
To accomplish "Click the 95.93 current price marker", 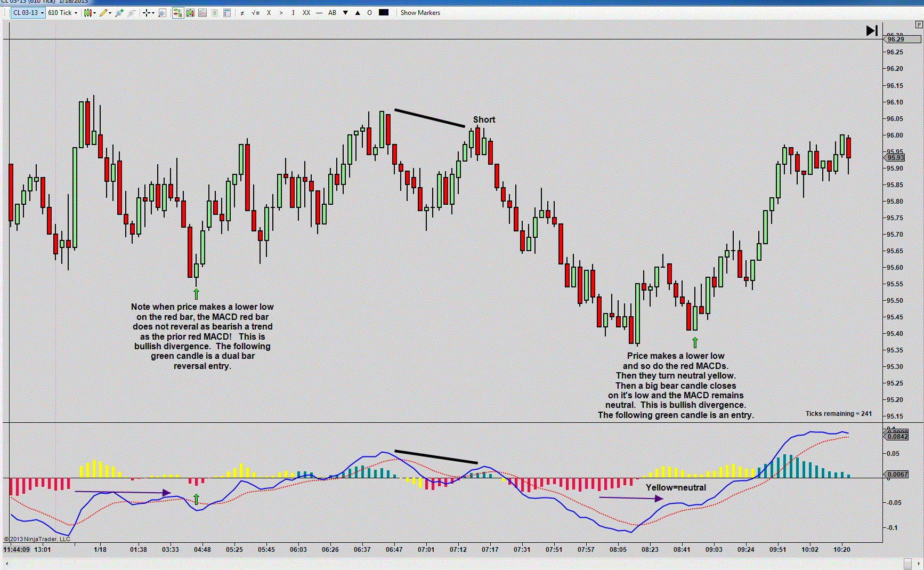I will [x=895, y=158].
